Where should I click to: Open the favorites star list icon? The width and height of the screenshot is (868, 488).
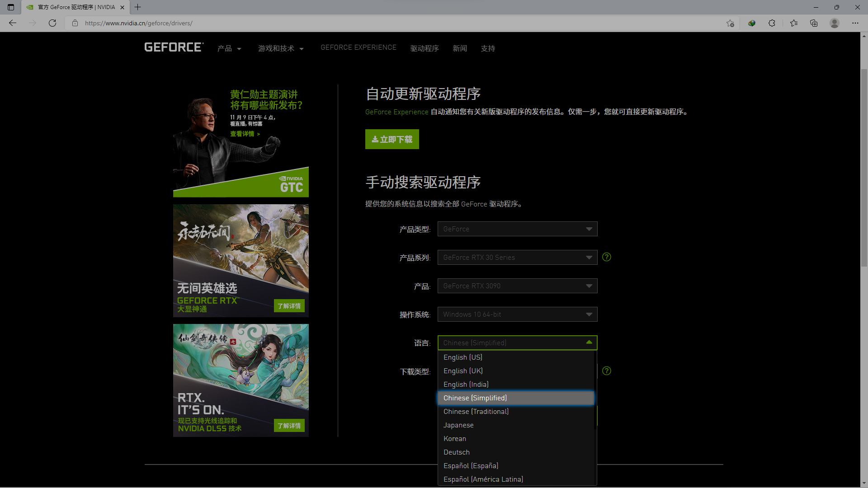(x=793, y=23)
